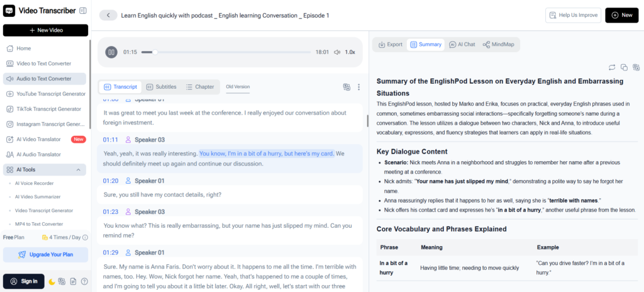Open Home from the sidebar

coord(45,48)
